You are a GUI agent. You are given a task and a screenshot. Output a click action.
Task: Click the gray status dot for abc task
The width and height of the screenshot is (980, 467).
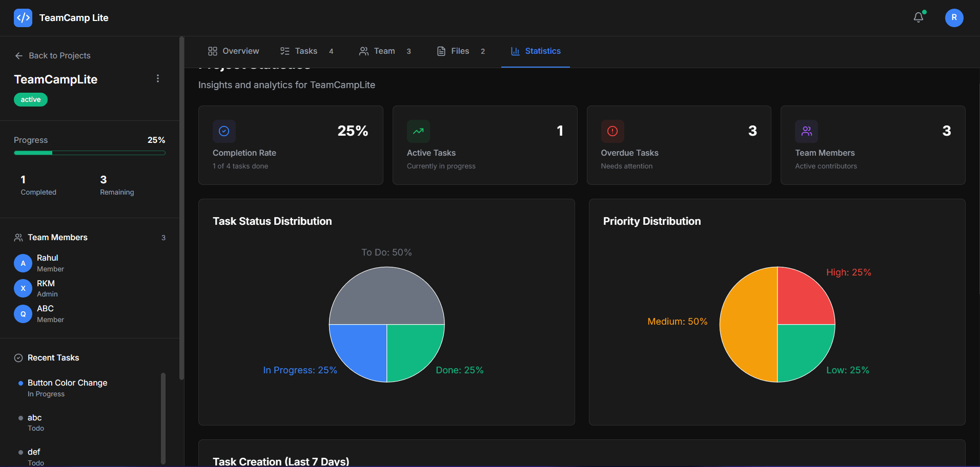pyautogui.click(x=21, y=418)
